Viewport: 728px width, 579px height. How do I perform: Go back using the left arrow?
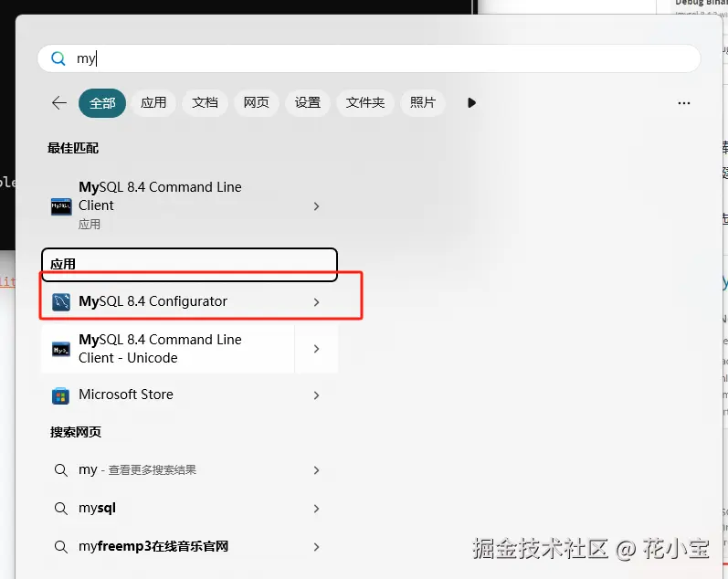point(59,102)
